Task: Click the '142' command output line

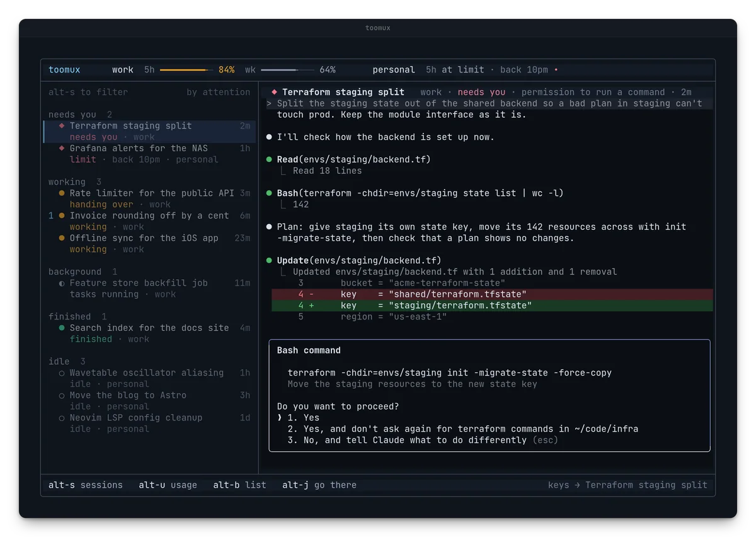Action: pos(301,205)
